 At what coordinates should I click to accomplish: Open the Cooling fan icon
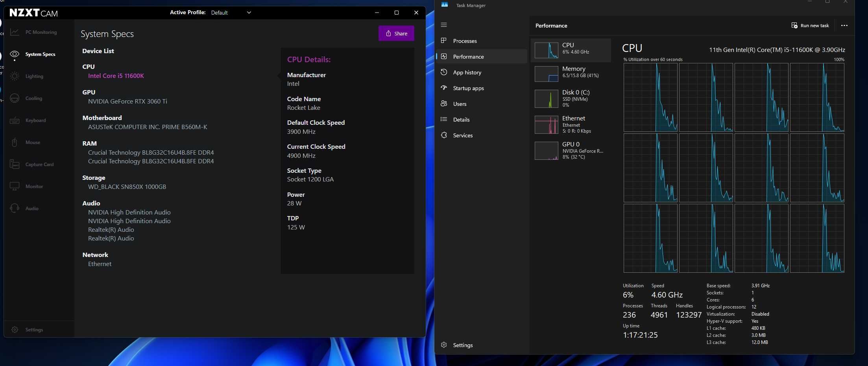point(15,98)
